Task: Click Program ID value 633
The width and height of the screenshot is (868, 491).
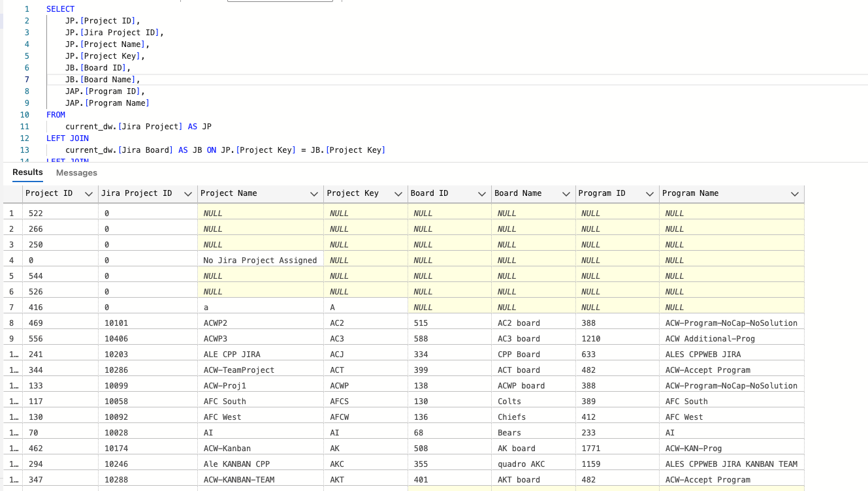Action: pyautogui.click(x=618, y=355)
